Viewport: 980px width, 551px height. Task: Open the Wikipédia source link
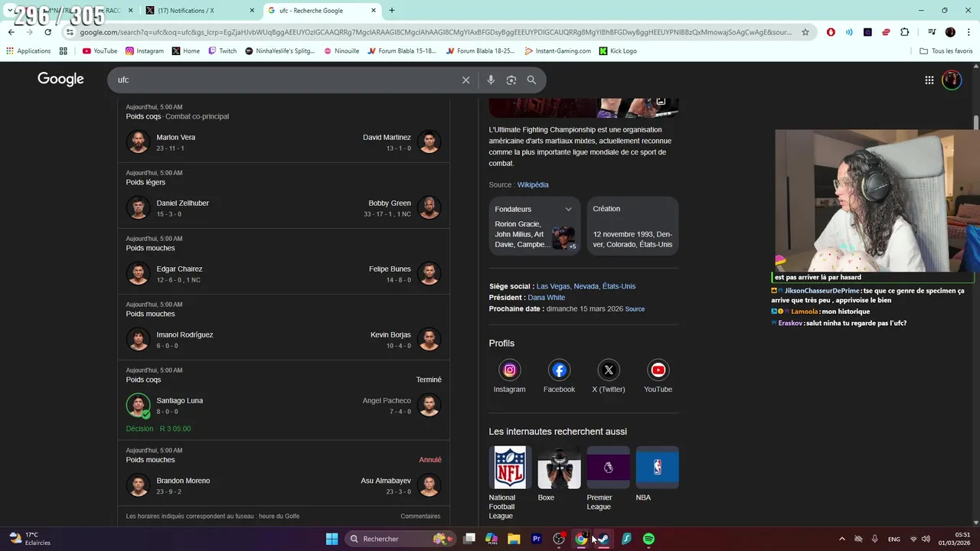(x=533, y=184)
